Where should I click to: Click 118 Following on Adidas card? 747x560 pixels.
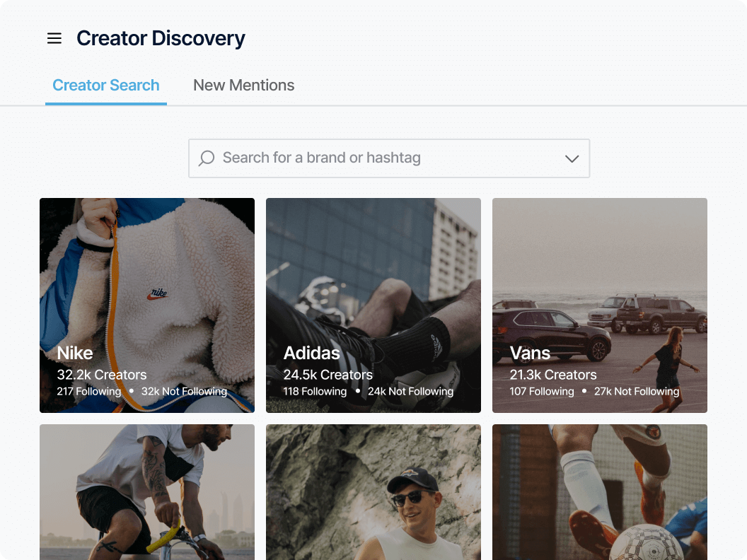314,392
